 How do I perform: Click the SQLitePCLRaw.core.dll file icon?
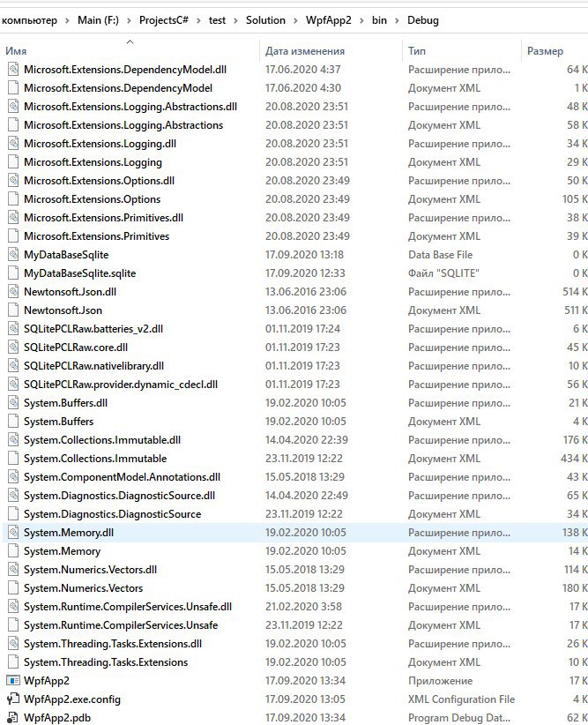point(13,348)
